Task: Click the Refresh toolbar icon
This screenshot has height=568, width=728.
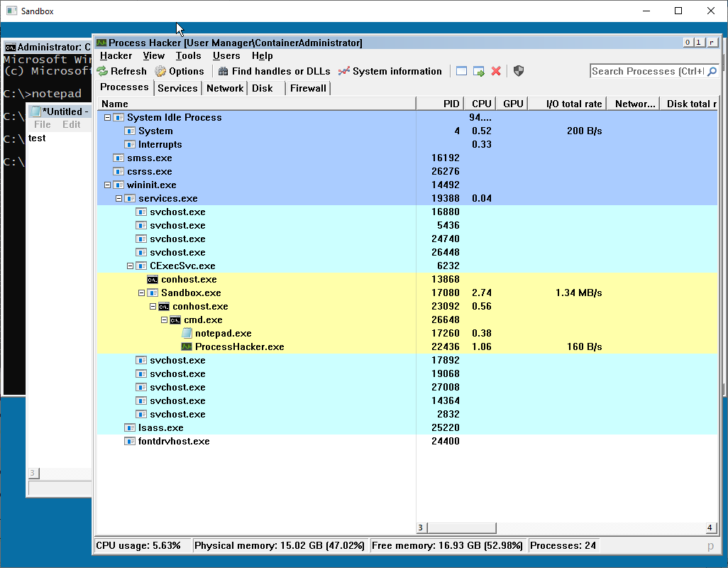Action: pos(102,72)
